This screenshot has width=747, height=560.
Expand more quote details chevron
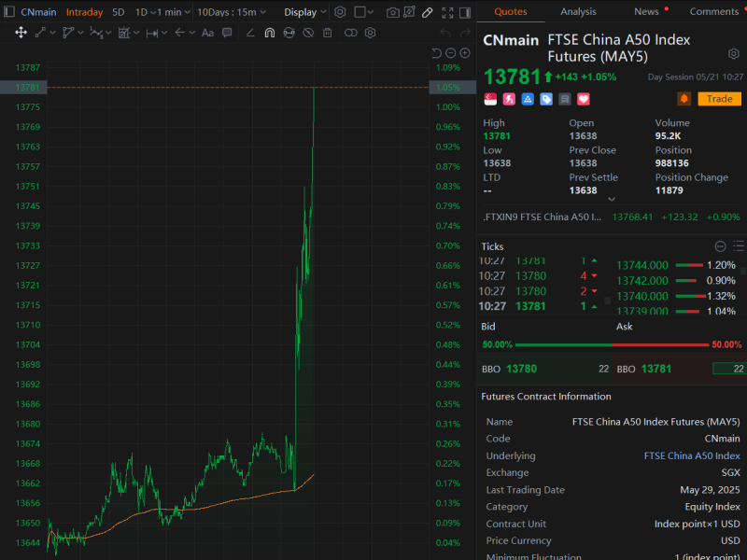tap(612, 199)
